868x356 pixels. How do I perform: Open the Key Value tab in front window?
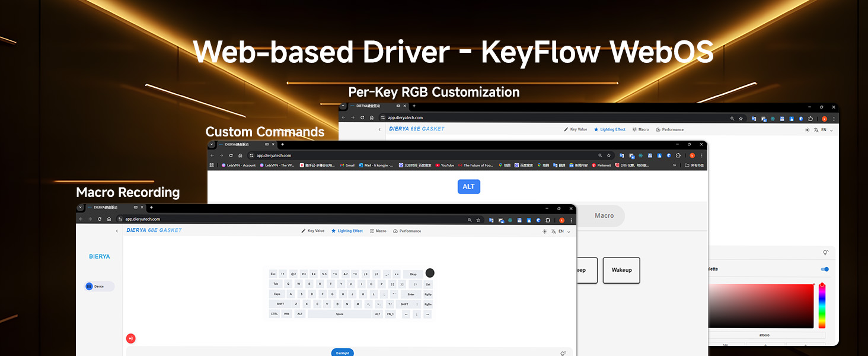(x=312, y=231)
